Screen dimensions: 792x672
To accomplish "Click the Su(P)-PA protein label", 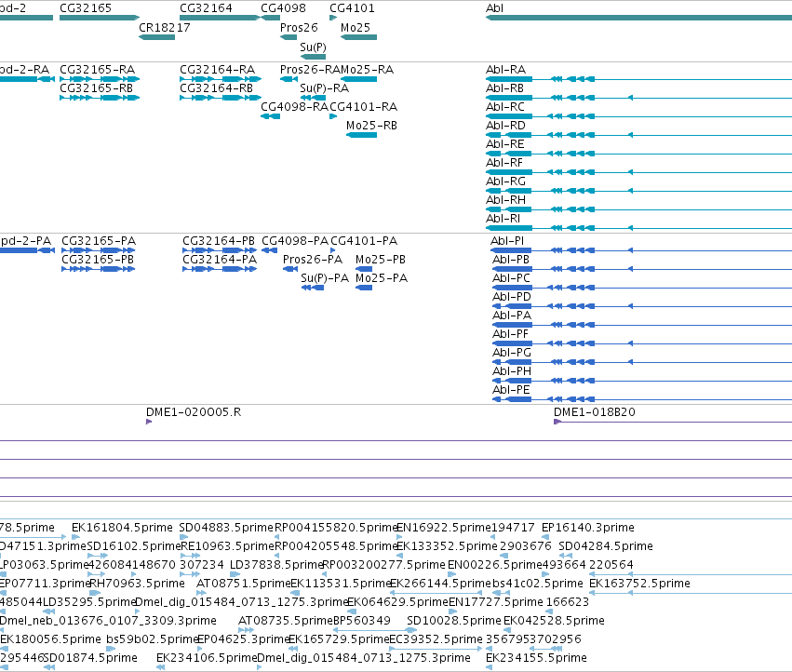I will tap(325, 278).
